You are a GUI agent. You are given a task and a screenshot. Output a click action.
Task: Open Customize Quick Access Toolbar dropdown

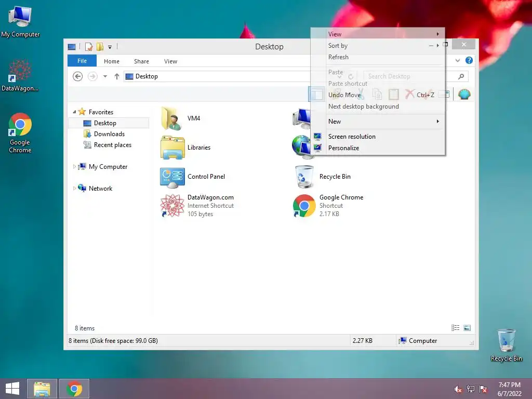(x=110, y=47)
